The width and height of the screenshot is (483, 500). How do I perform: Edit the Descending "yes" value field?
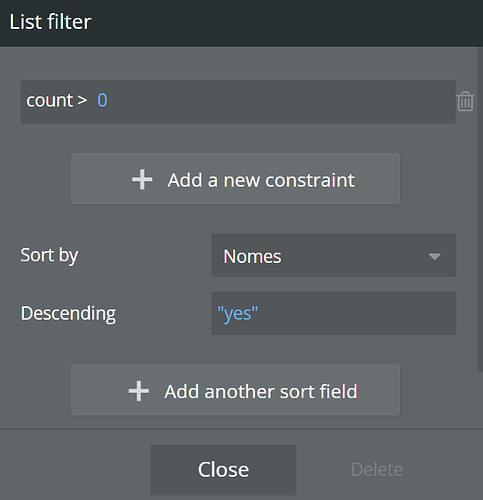[334, 313]
